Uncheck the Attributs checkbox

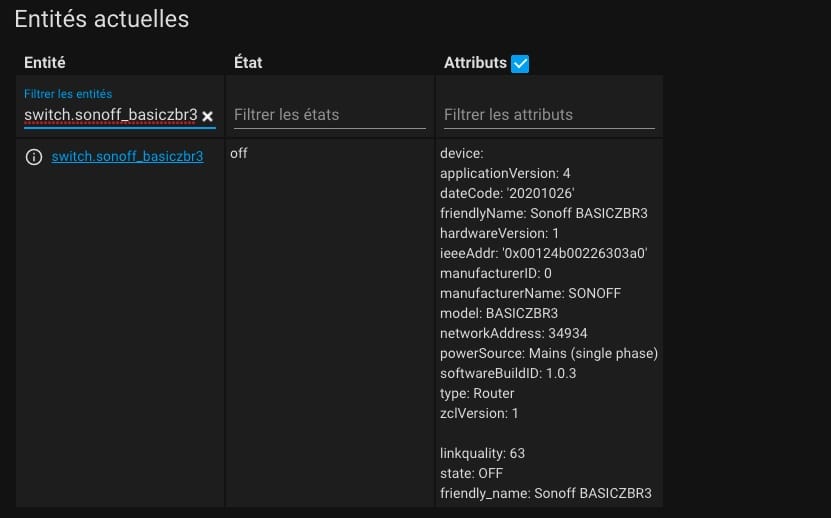coord(520,64)
